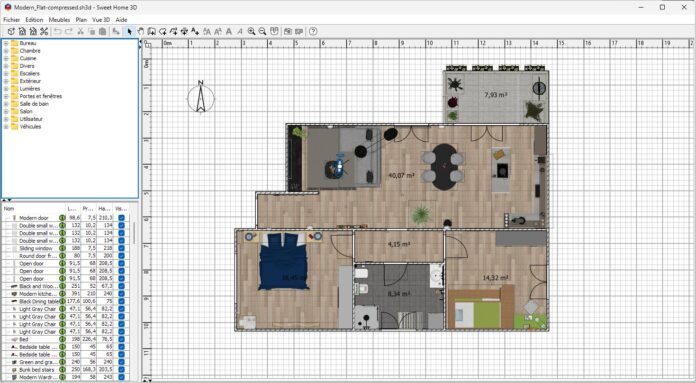Toggle Italic text style icon

[x=240, y=31]
